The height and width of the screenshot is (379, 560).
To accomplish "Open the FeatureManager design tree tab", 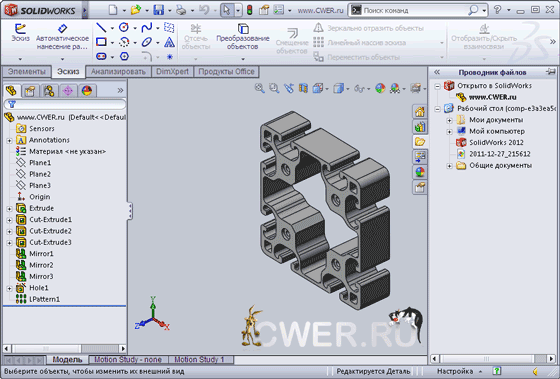I will tap(11, 91).
